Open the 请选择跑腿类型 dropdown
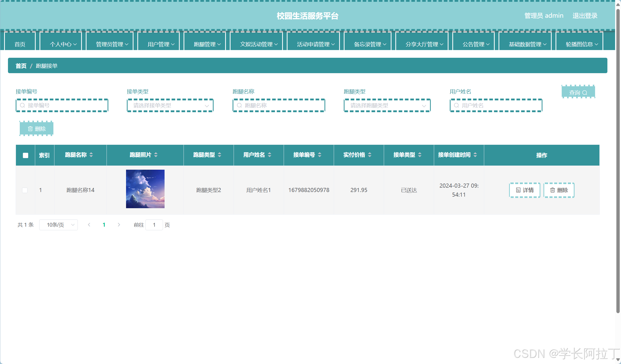This screenshot has height=364, width=621. [x=387, y=106]
